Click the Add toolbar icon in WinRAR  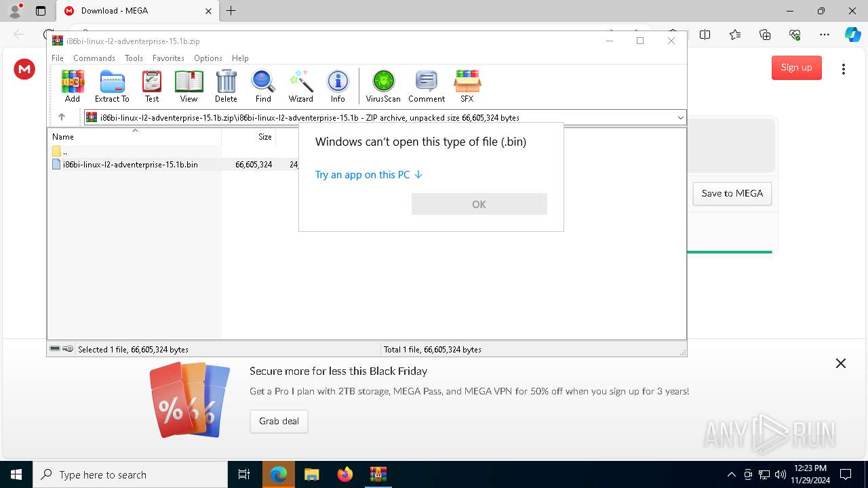click(73, 86)
